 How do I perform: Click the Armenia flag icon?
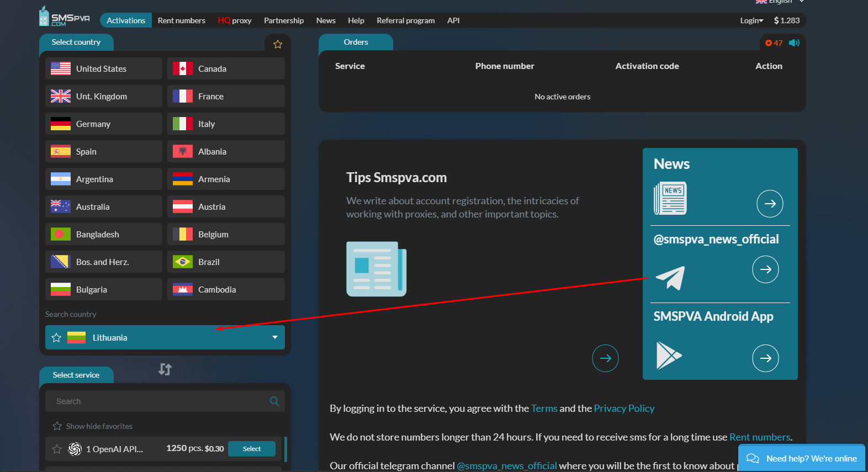183,179
